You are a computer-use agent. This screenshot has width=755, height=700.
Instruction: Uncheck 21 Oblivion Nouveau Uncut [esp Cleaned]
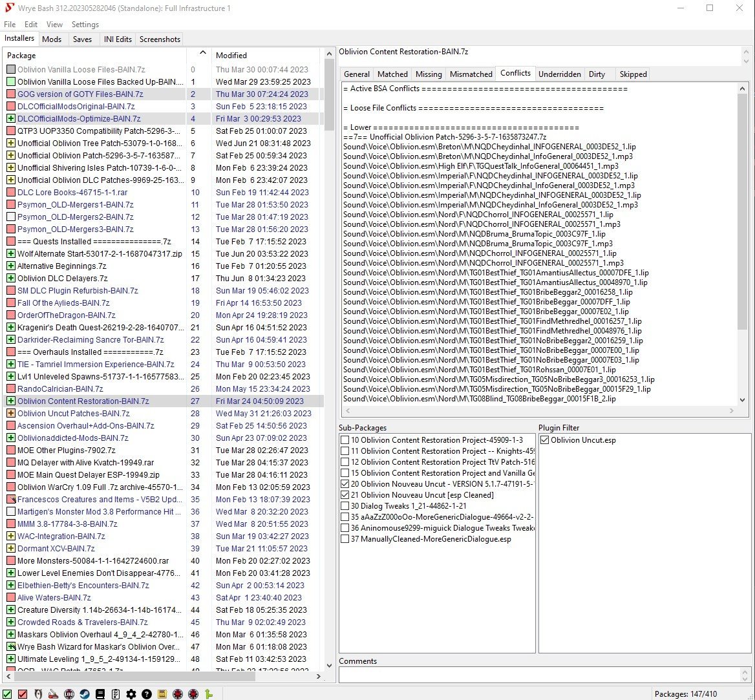point(345,495)
